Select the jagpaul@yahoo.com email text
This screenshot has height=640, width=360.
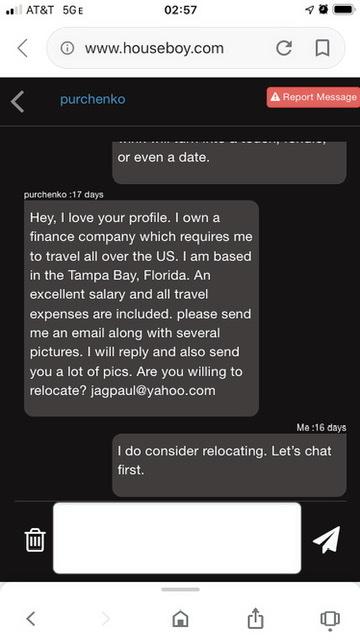153,391
